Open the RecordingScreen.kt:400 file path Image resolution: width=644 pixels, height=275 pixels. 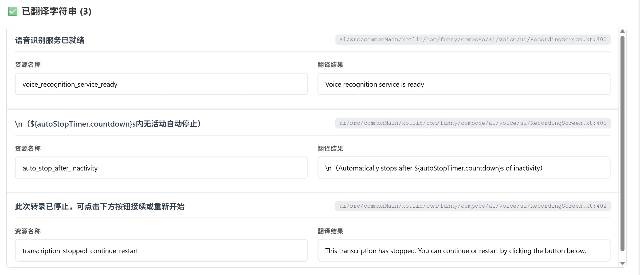pos(473,39)
